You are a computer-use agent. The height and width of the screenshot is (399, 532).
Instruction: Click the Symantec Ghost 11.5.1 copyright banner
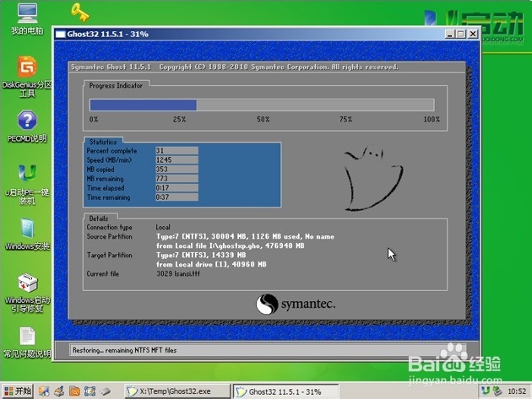click(x=235, y=67)
